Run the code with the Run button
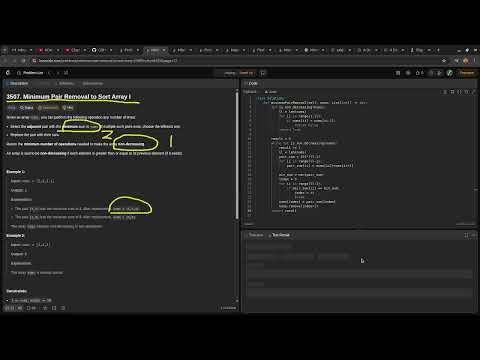 click(x=229, y=73)
